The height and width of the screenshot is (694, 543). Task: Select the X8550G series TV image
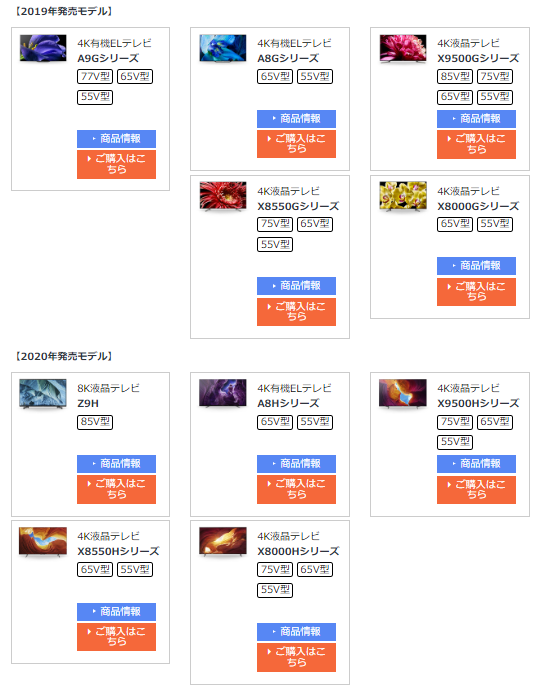pos(223,197)
